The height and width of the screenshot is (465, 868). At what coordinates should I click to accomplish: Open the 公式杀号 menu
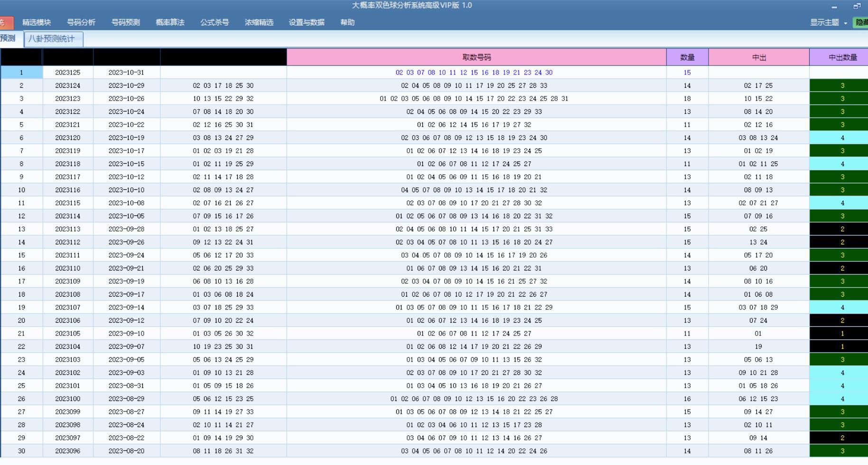point(215,22)
